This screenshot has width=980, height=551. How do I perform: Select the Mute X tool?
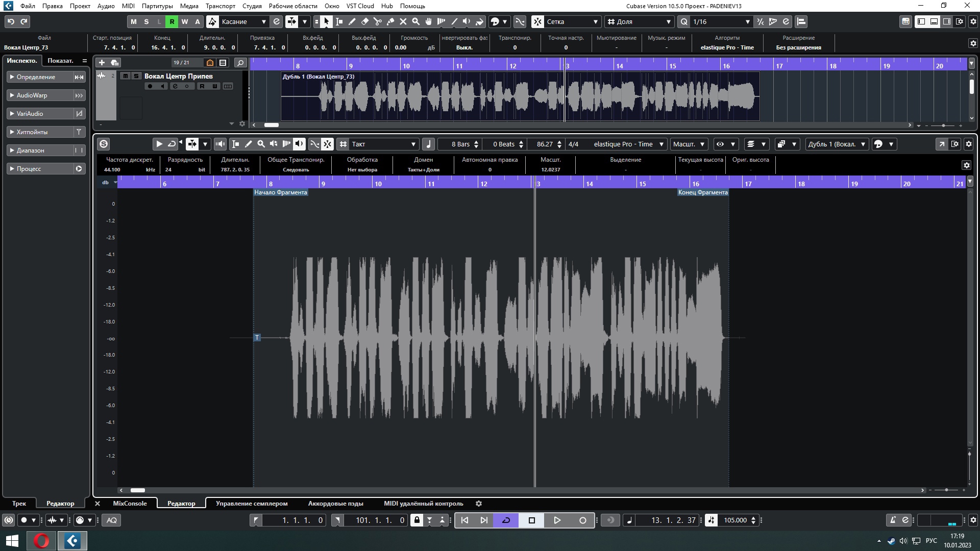403,21
